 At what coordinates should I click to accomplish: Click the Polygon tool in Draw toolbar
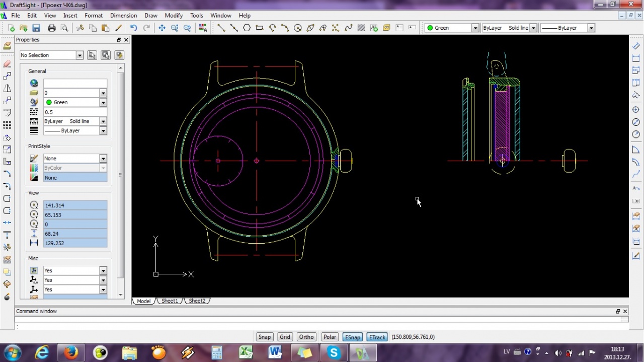click(247, 28)
